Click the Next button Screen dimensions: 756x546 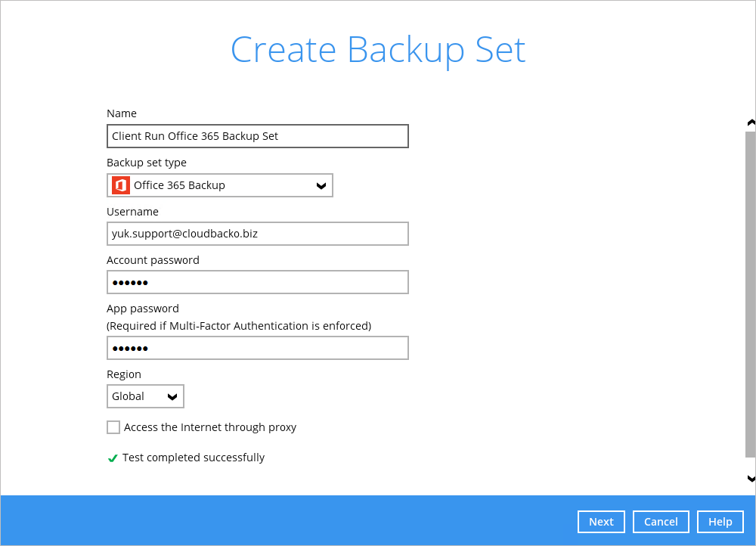click(601, 522)
